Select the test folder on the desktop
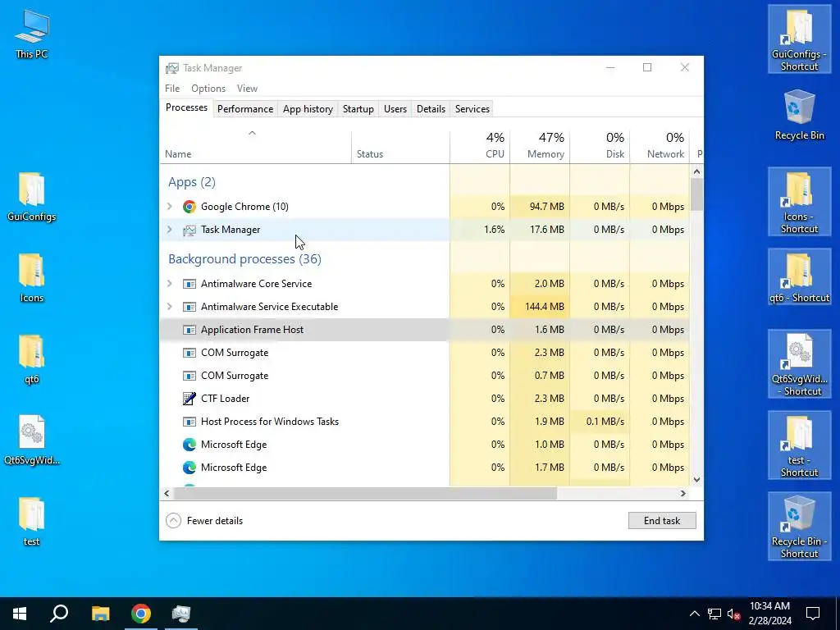Image resolution: width=840 pixels, height=630 pixels. (32, 522)
